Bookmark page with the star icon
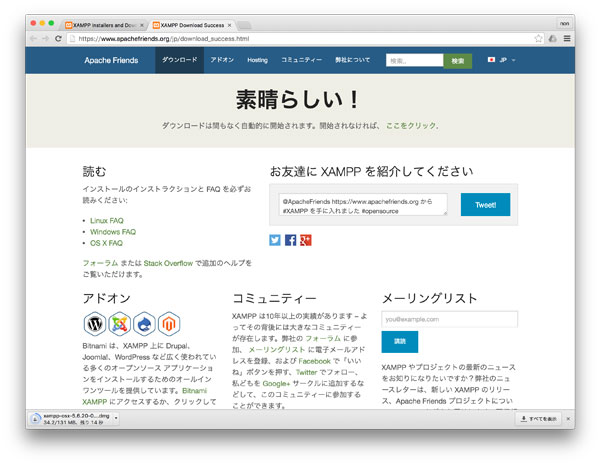The height and width of the screenshot is (465, 600). point(538,38)
